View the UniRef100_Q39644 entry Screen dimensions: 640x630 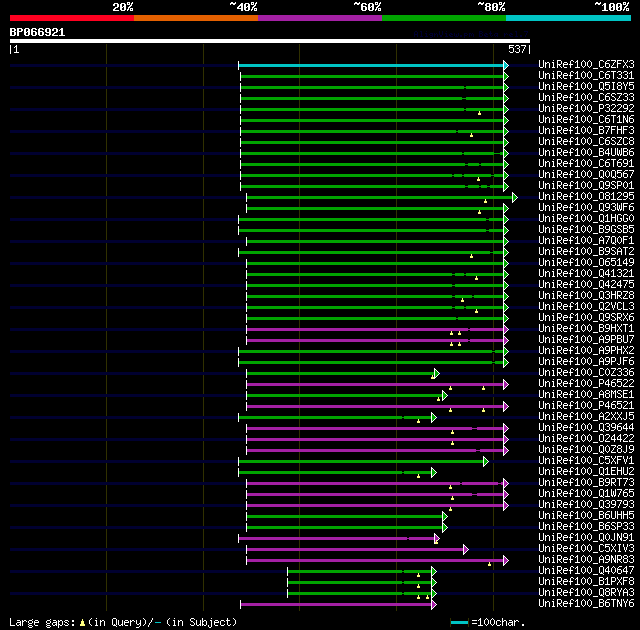pos(586,428)
